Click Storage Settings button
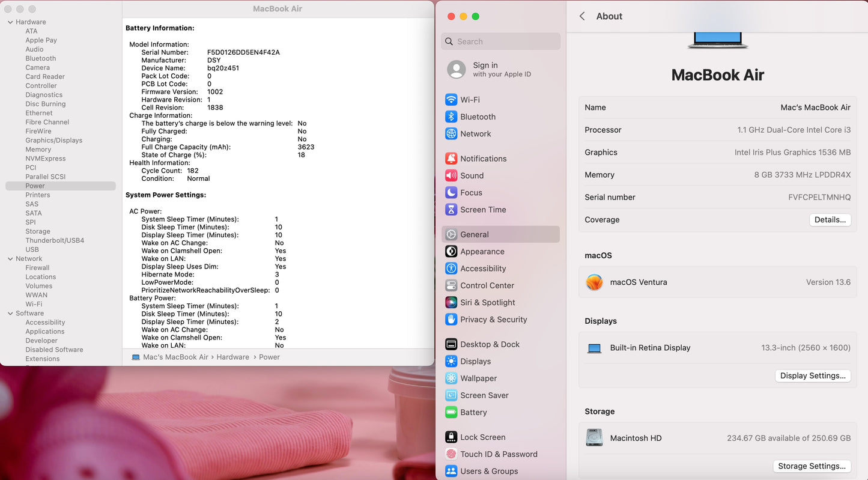Viewport: 868px width, 480px height. 812,466
